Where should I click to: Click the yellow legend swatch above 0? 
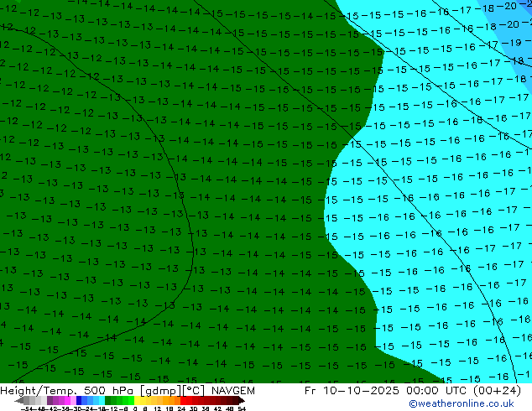click(x=137, y=400)
